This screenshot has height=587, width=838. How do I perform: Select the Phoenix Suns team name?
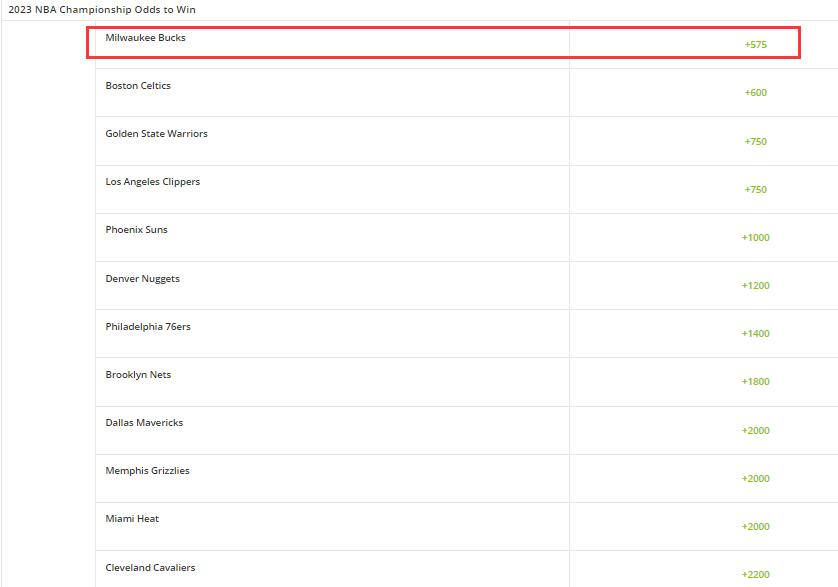136,229
